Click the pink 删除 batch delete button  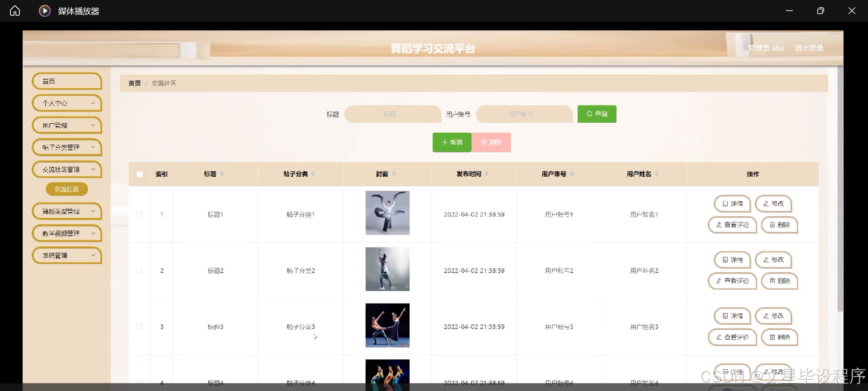[491, 142]
